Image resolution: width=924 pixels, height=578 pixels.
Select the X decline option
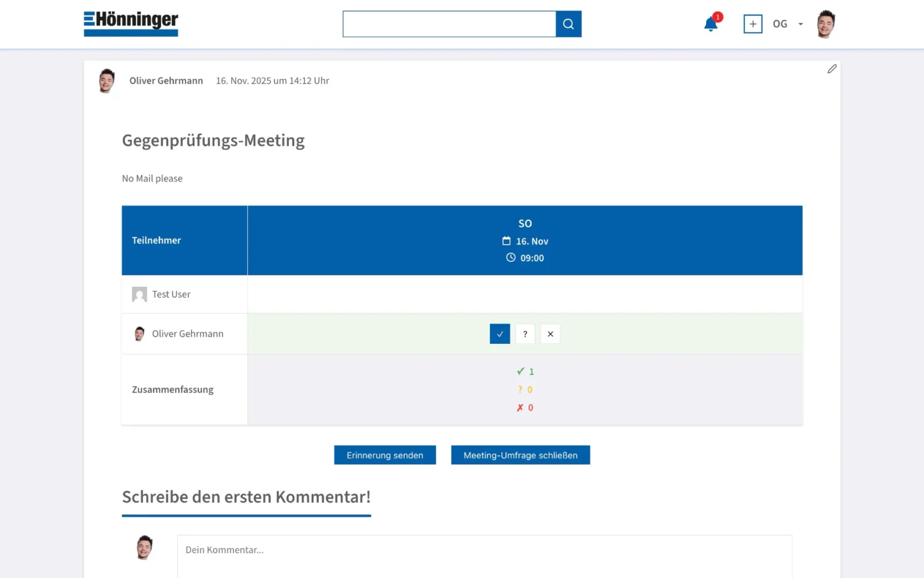(x=550, y=334)
